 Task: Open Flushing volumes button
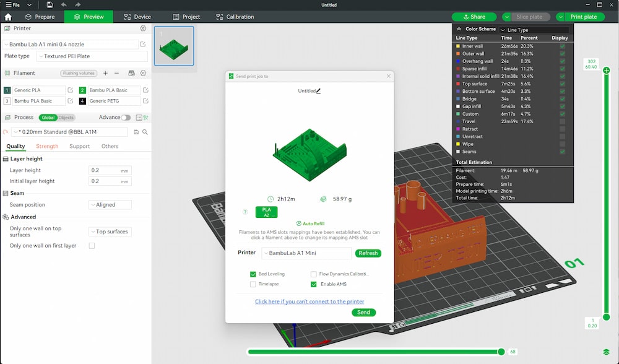coord(79,73)
